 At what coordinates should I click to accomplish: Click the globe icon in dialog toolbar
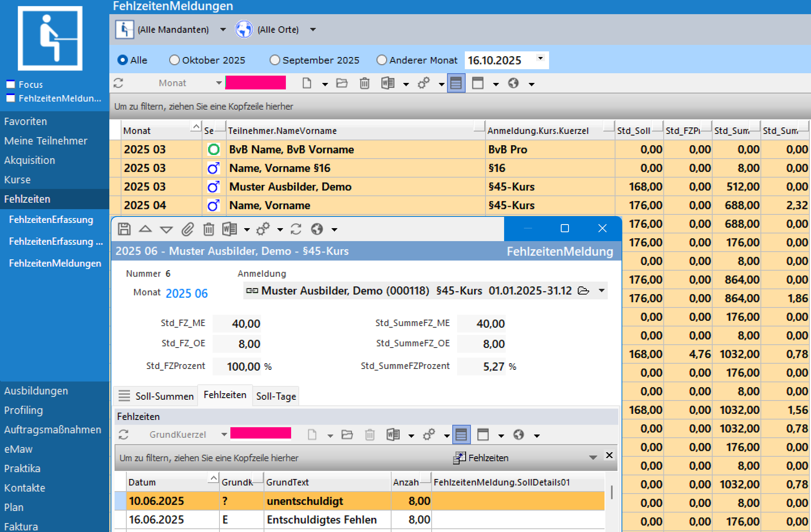pos(317,229)
